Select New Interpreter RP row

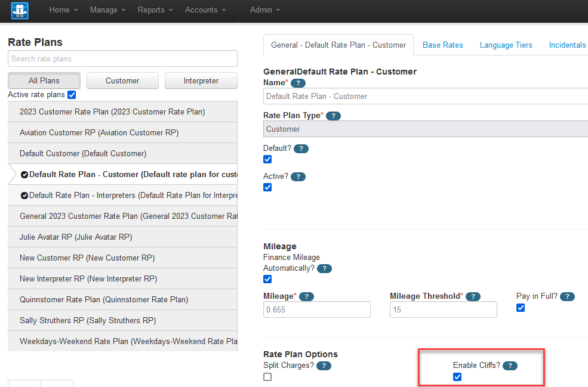coord(122,278)
